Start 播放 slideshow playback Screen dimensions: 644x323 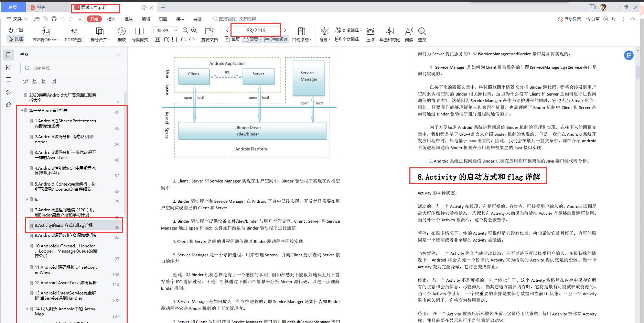(x=122, y=35)
